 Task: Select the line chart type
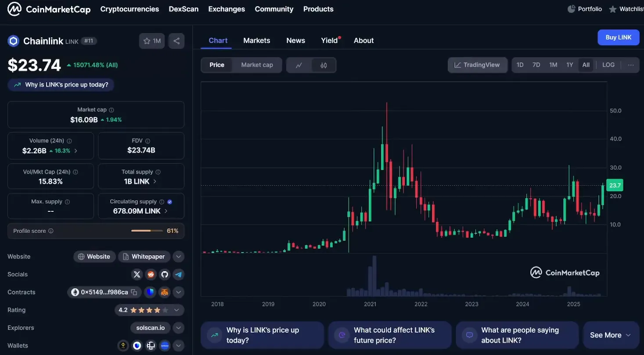click(x=299, y=65)
